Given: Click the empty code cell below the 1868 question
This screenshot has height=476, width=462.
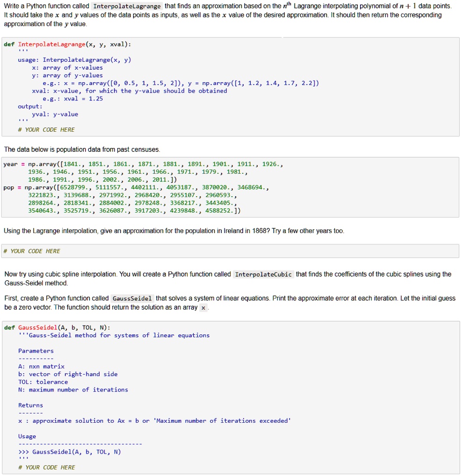Looking at the screenshot, I should 230,251.
